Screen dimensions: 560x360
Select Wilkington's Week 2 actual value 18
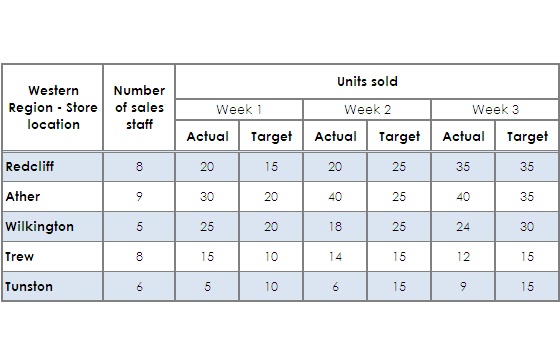(x=335, y=226)
